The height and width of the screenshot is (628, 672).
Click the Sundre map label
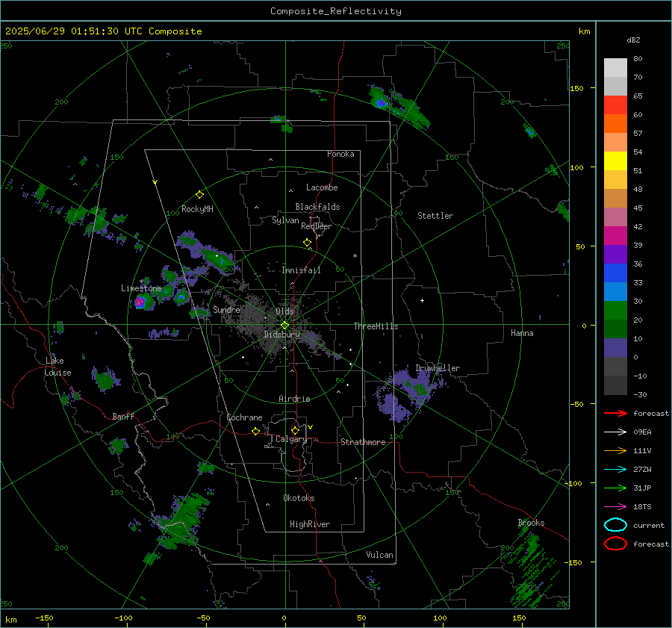coord(226,309)
